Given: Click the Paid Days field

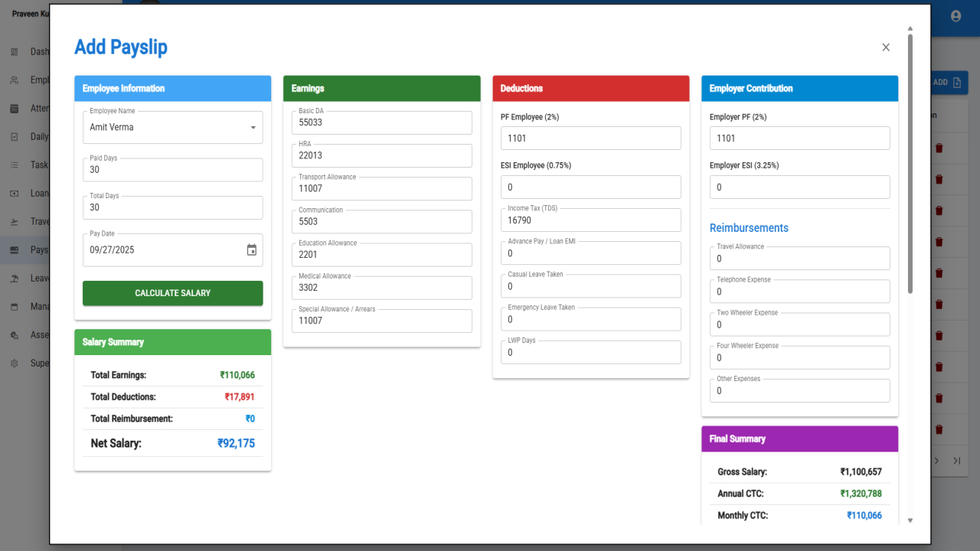Looking at the screenshot, I should point(173,170).
